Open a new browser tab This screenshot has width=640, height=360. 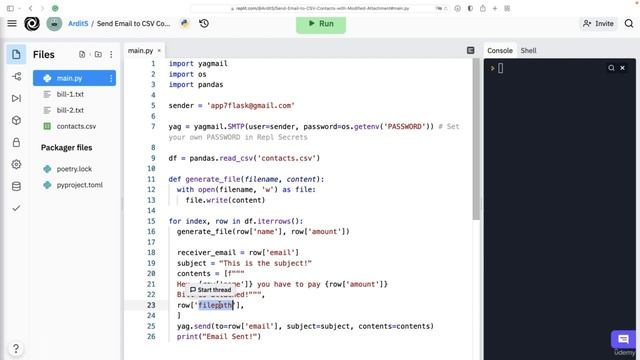[495, 8]
